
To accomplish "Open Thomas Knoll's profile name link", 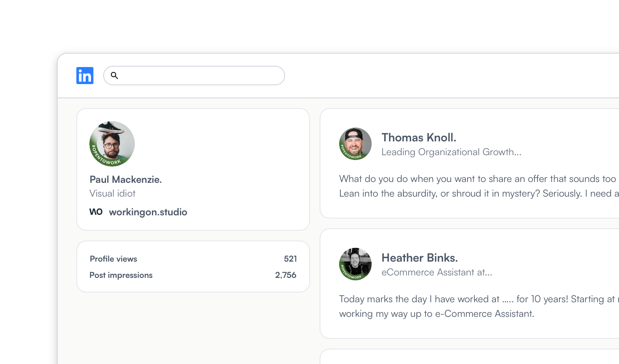I will (x=419, y=138).
